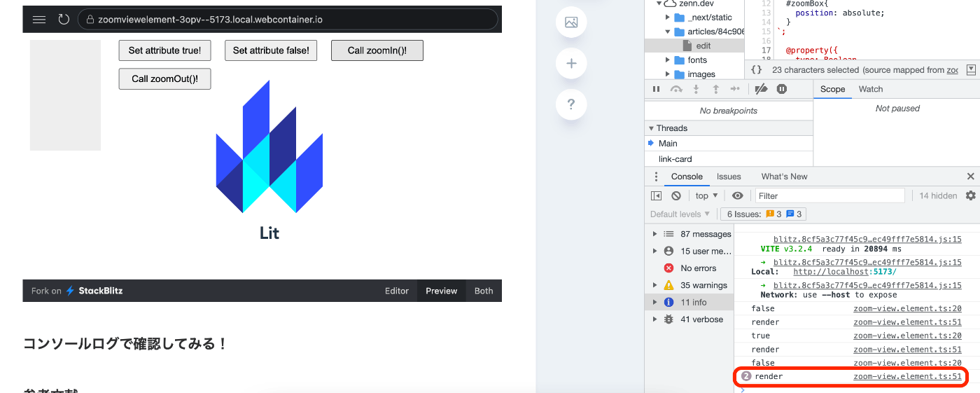The image size is (980, 393).
Task: Expand the _next/static folder
Action: click(x=668, y=18)
